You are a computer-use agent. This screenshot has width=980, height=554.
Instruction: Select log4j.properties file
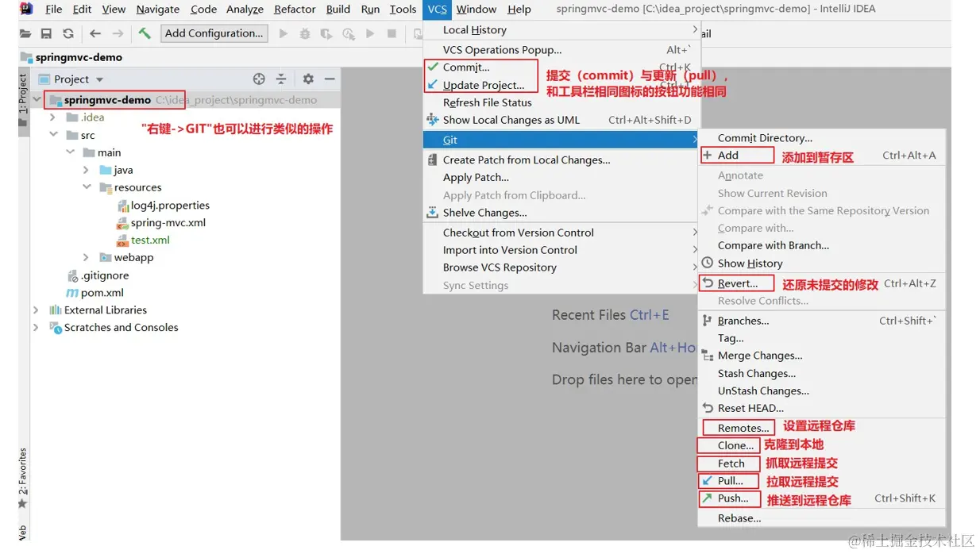164,205
